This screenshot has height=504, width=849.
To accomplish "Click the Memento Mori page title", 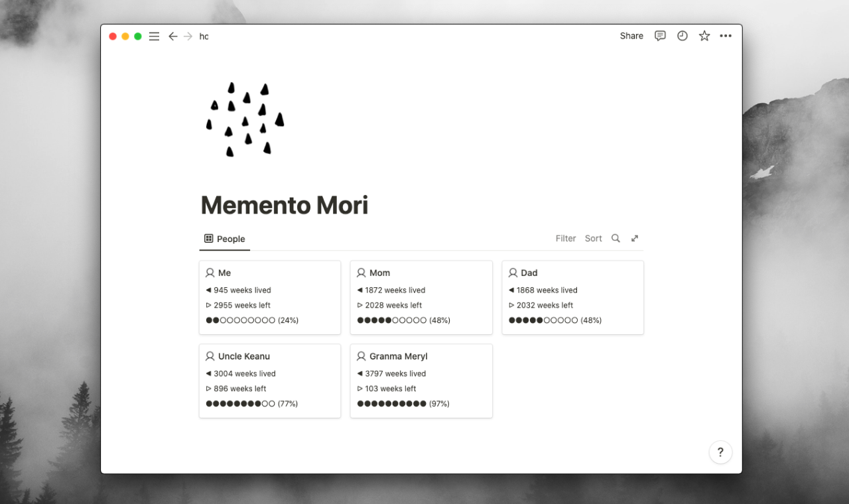I will click(x=284, y=205).
